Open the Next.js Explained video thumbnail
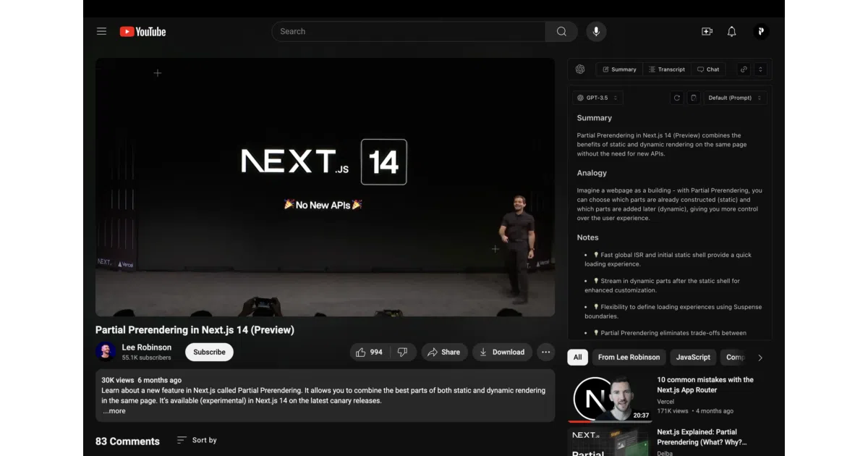The width and height of the screenshot is (868, 456). 610,442
